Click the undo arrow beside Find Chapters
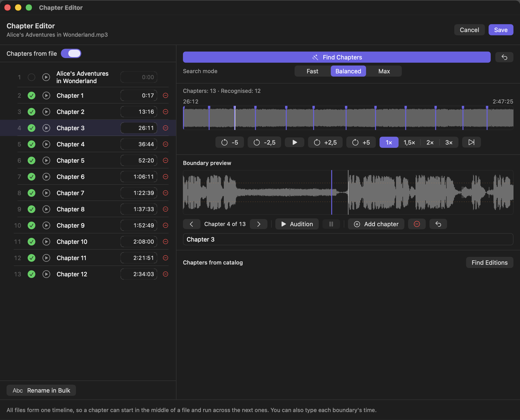The width and height of the screenshot is (520, 420). pos(504,57)
